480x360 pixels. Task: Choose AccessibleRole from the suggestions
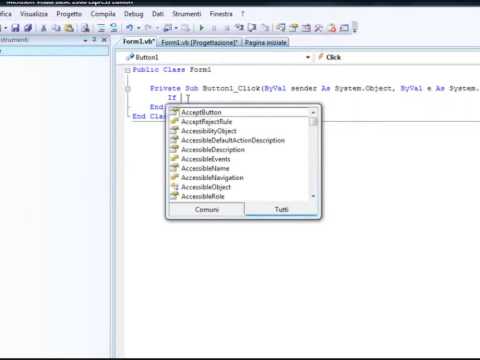[239, 196]
